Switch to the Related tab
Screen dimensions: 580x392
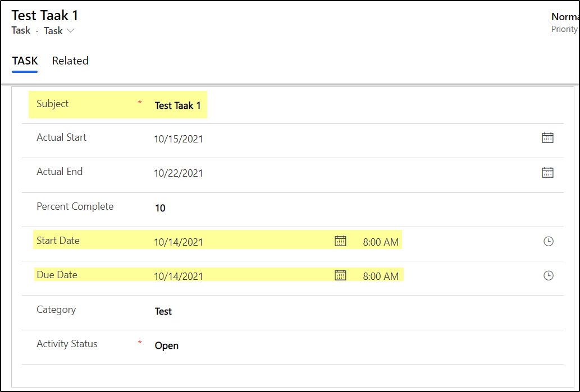[70, 61]
